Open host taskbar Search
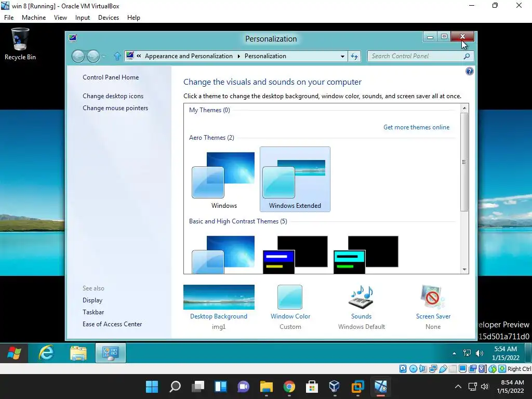This screenshot has height=399, width=532. 175,387
